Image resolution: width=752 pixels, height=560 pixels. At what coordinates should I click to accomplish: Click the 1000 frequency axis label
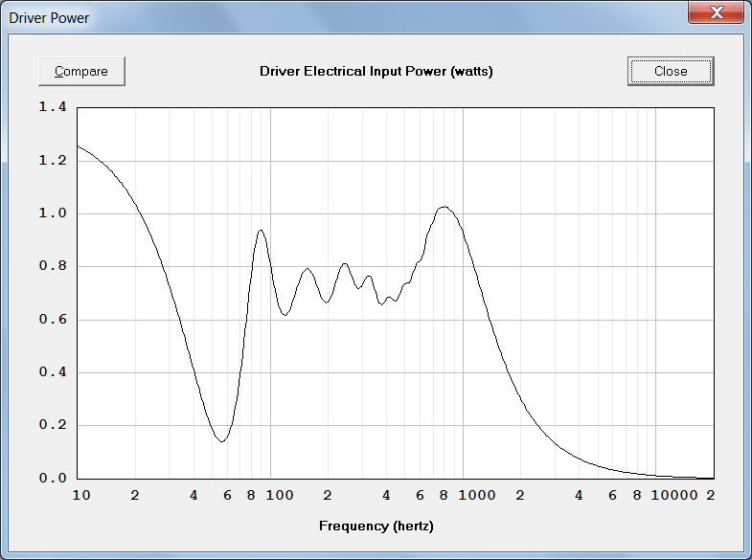click(x=477, y=495)
